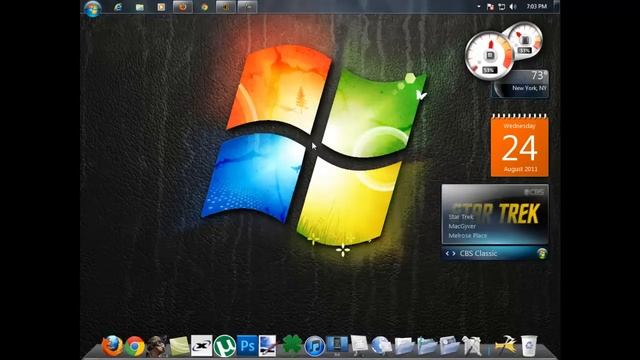Open the New York weather gadget
640x360 pixels.
pos(521,83)
